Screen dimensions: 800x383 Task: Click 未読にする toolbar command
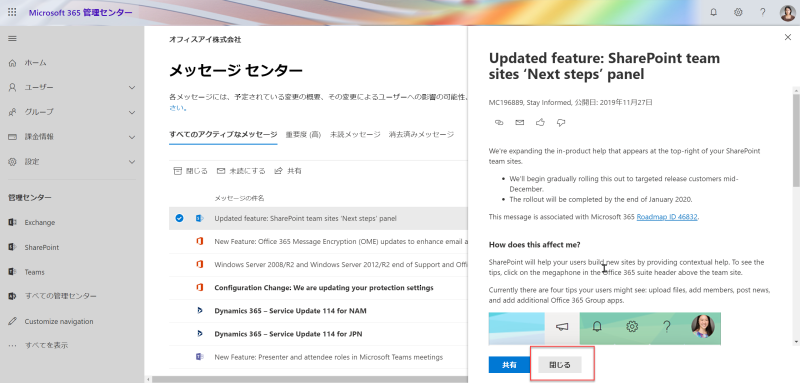pos(241,171)
